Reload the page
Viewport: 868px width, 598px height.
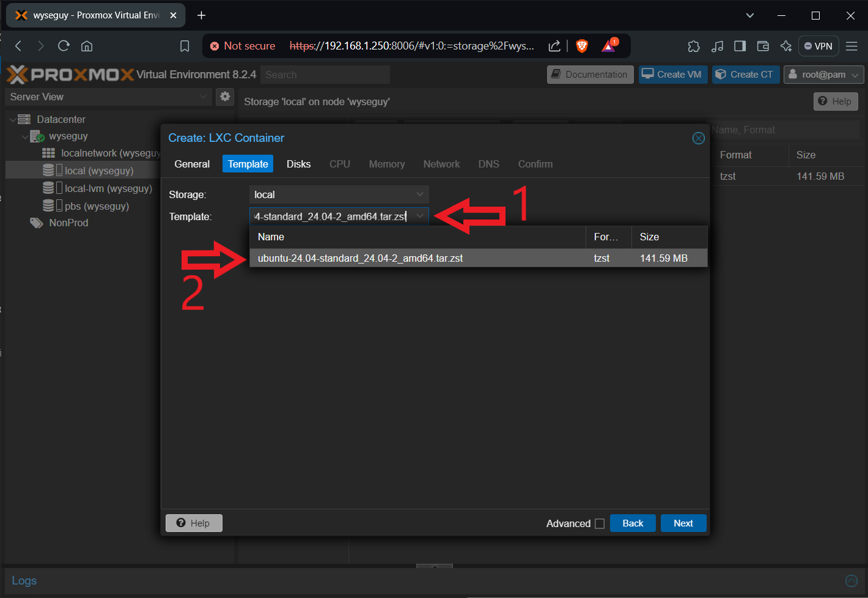[x=64, y=46]
